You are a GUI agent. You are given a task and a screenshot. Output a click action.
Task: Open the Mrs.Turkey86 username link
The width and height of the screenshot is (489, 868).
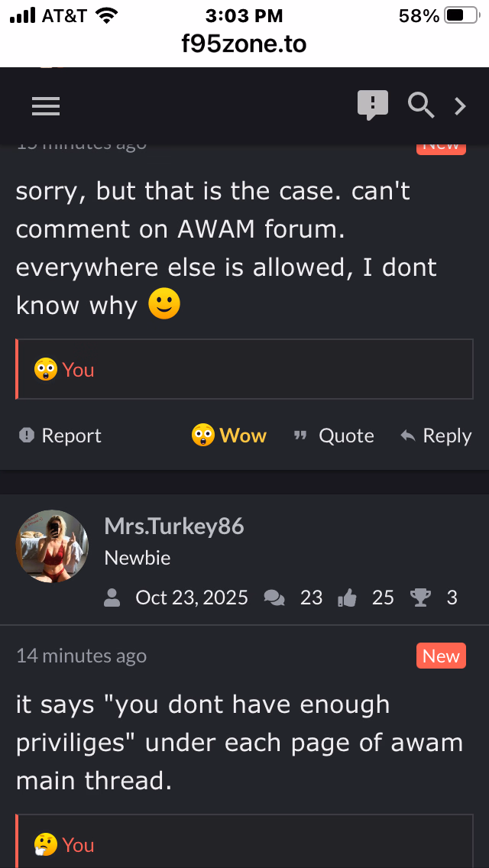(174, 526)
